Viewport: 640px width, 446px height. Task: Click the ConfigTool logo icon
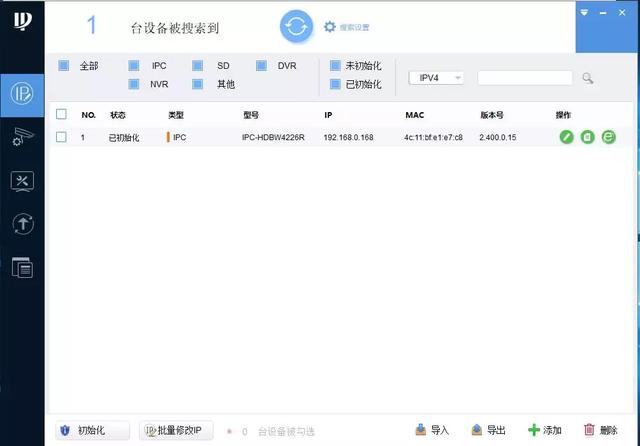(x=22, y=21)
